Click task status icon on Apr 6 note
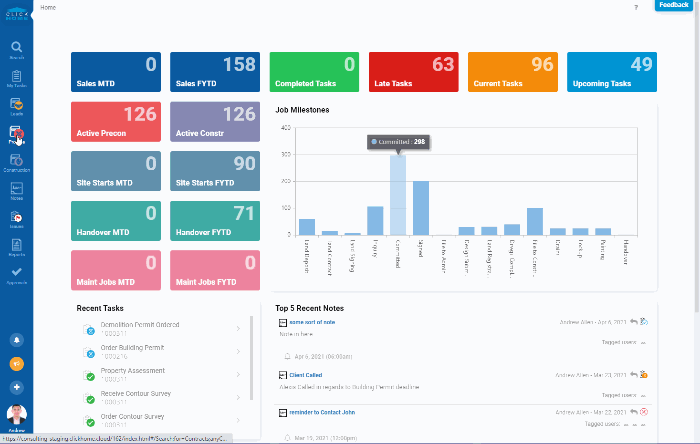This screenshot has width=700, height=444. pos(644,321)
